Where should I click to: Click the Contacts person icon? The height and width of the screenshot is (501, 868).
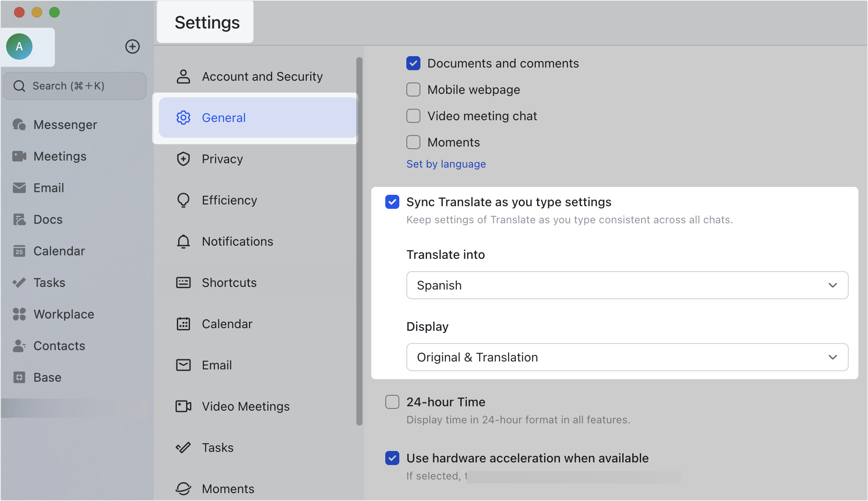click(19, 346)
